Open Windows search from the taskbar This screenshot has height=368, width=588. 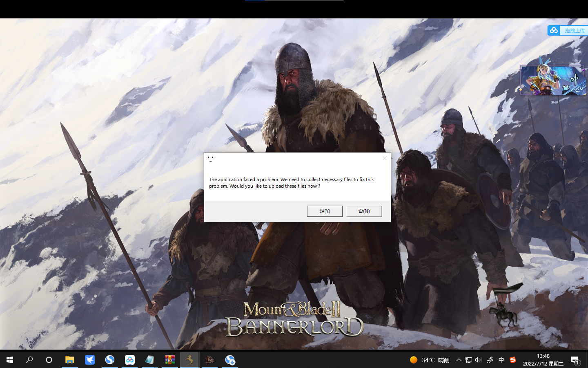coord(29,360)
